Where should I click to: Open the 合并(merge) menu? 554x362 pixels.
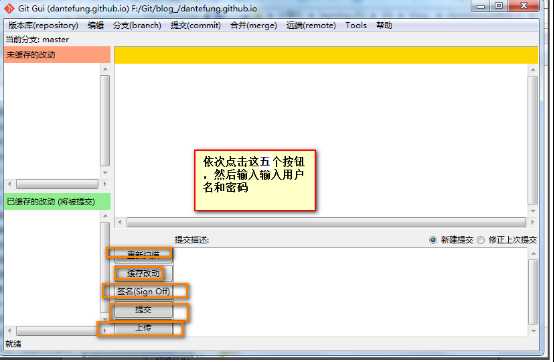coord(253,25)
